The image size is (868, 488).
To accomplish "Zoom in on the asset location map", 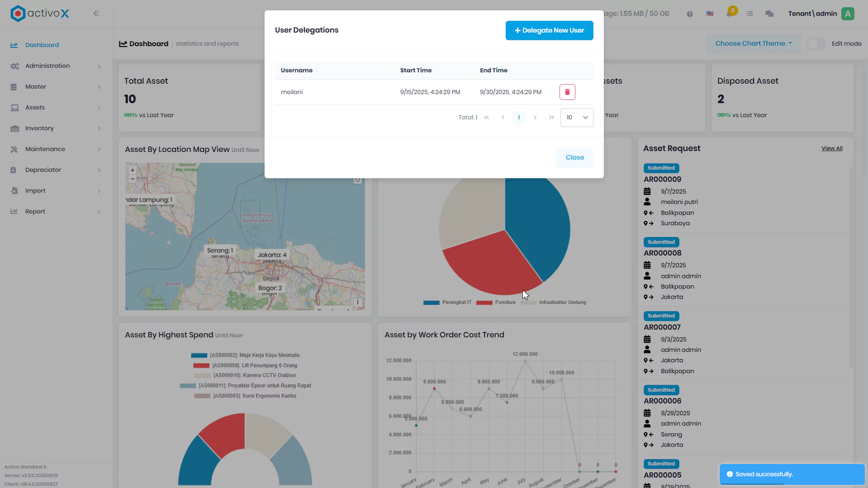I will [x=133, y=171].
